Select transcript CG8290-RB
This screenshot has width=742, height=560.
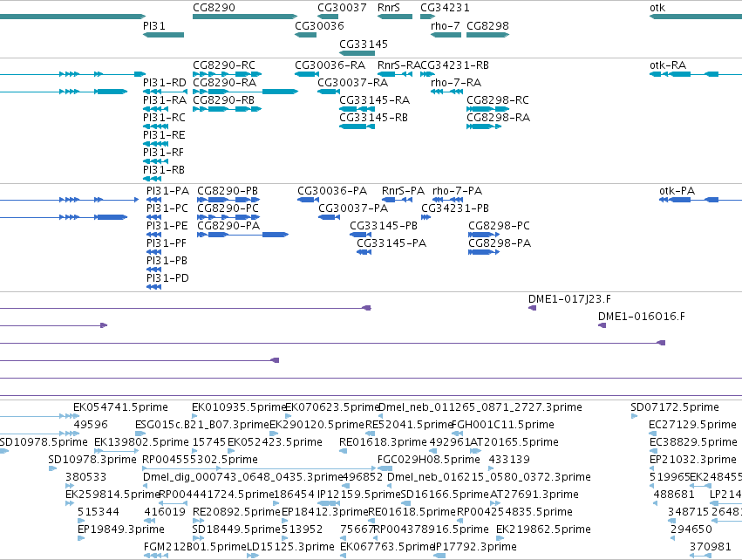point(228,109)
